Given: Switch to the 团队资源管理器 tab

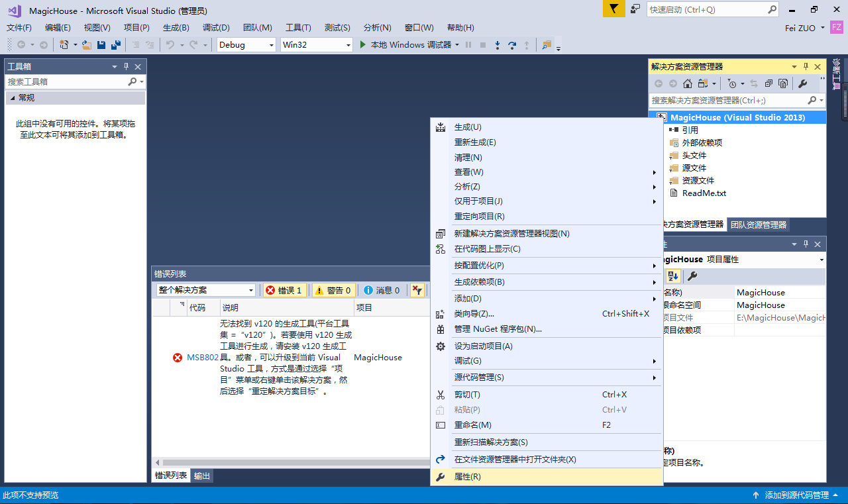Looking at the screenshot, I should pos(759,225).
